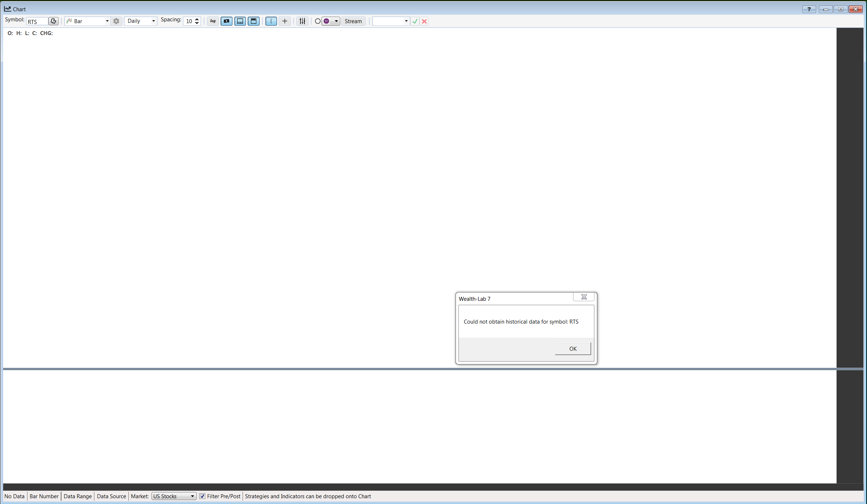This screenshot has height=504, width=867.
Task: Expand the Bar chart style dropdown
Action: pyautogui.click(x=107, y=21)
